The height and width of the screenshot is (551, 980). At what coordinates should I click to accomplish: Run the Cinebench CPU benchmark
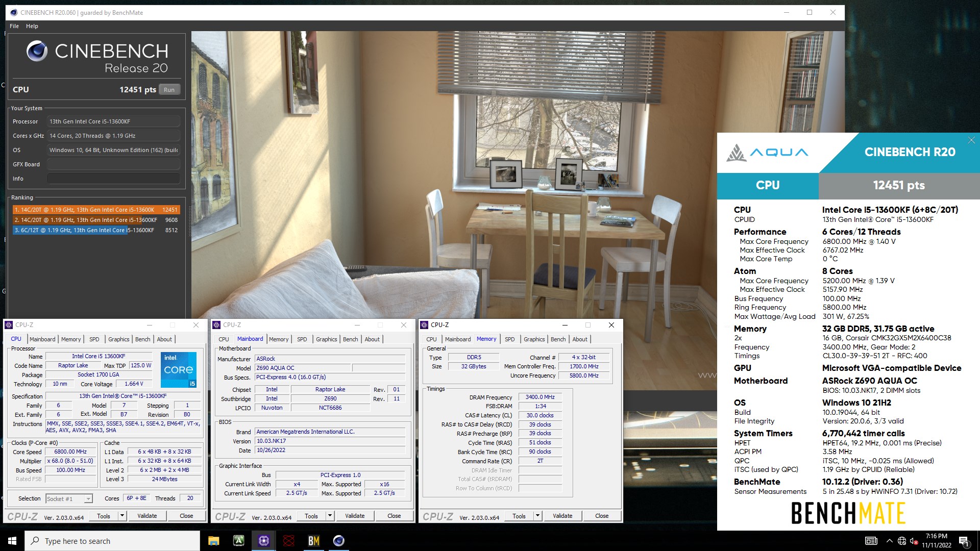169,90
